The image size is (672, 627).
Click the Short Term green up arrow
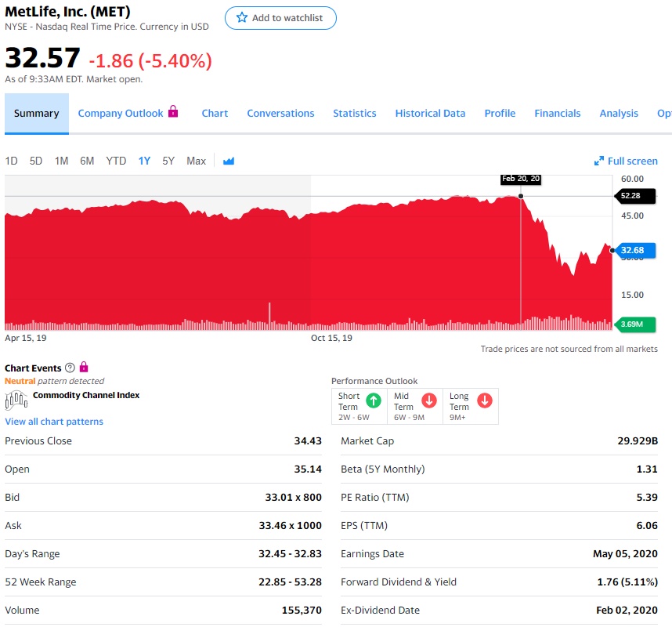(374, 400)
